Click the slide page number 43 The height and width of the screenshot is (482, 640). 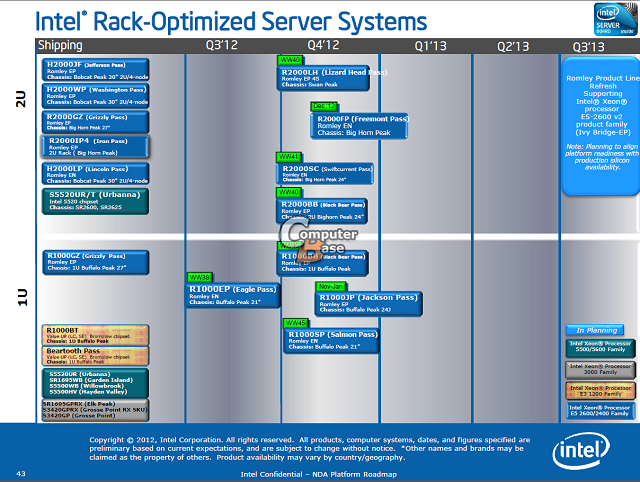(21, 473)
